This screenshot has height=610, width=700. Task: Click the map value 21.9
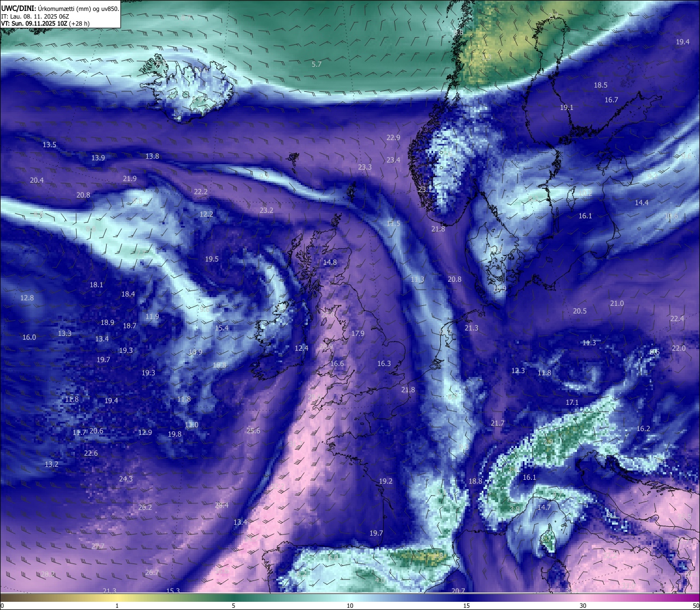coord(130,179)
